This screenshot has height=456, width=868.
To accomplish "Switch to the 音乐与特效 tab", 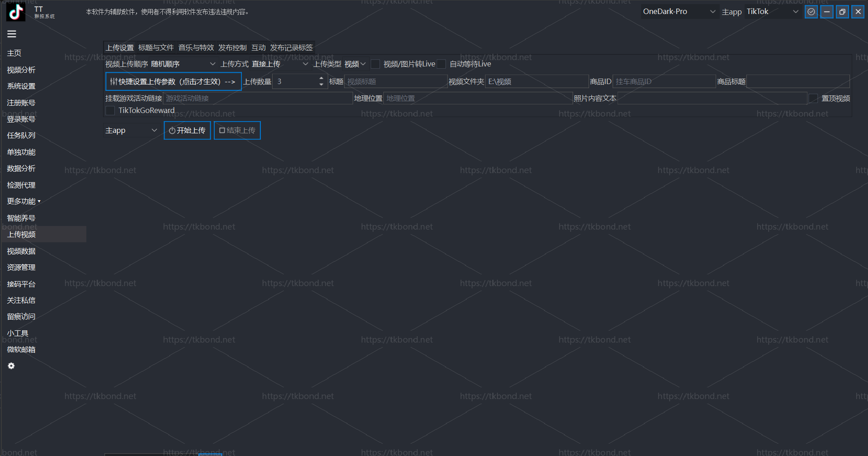I will point(196,48).
